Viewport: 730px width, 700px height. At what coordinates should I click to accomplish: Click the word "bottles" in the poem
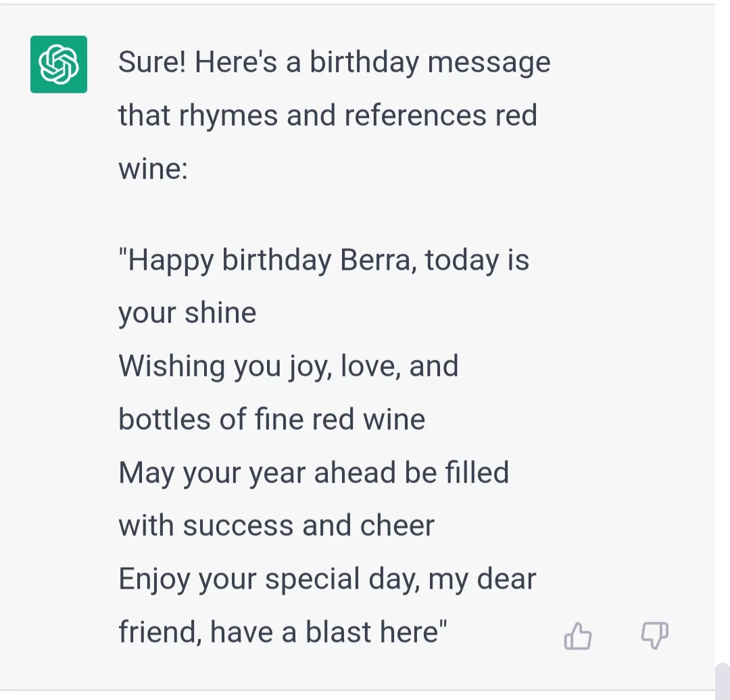[x=164, y=419]
